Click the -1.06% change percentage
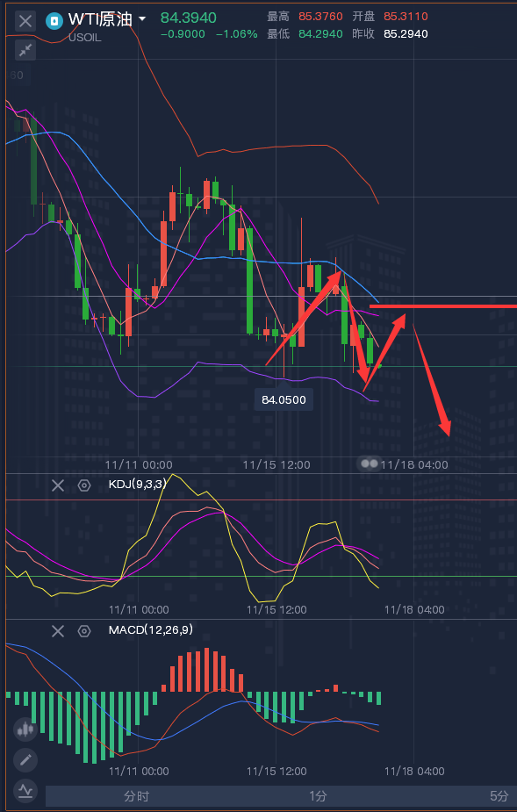Image resolution: width=517 pixels, height=812 pixels. point(237,34)
